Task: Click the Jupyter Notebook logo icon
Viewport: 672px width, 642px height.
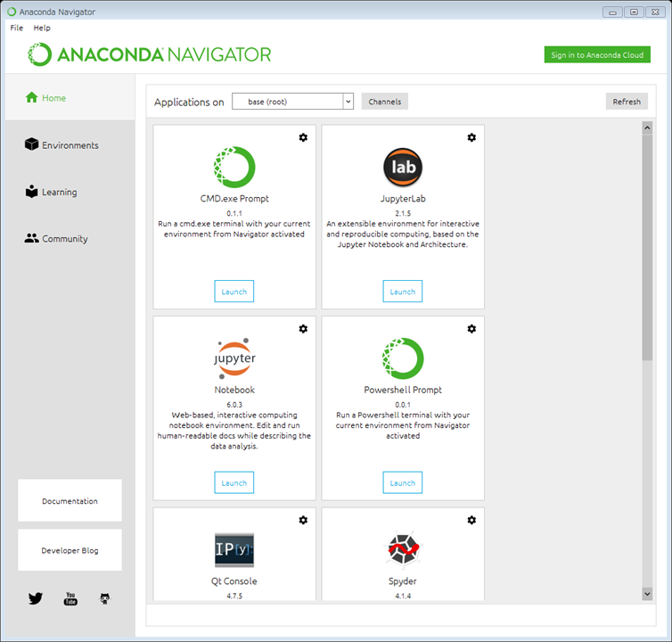Action: [x=234, y=358]
